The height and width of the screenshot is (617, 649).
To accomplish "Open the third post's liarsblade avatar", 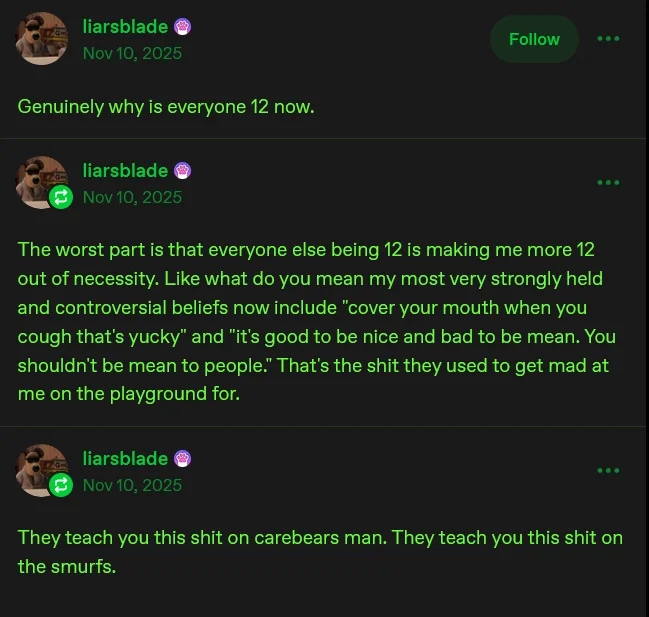I will [x=40, y=468].
